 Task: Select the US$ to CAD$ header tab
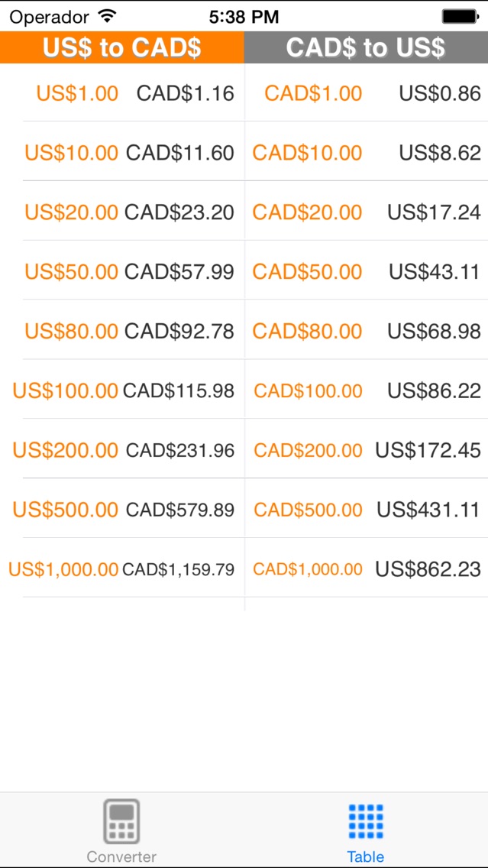click(122, 47)
